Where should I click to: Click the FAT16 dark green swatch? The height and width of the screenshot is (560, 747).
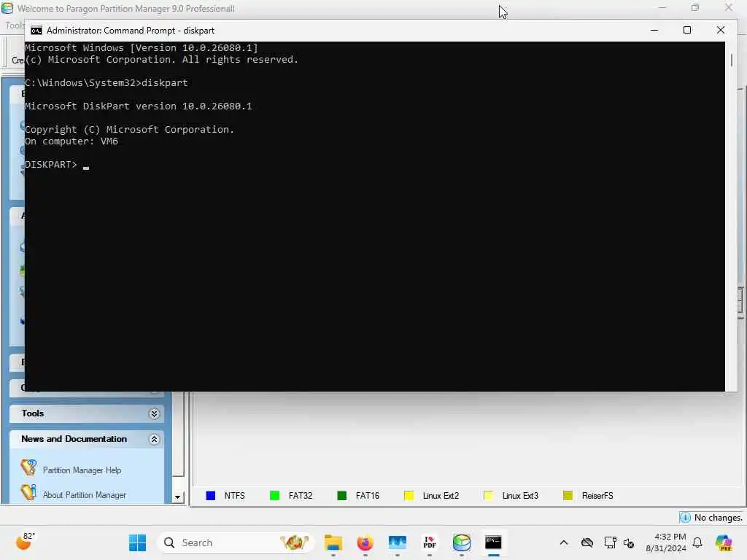[341, 496]
